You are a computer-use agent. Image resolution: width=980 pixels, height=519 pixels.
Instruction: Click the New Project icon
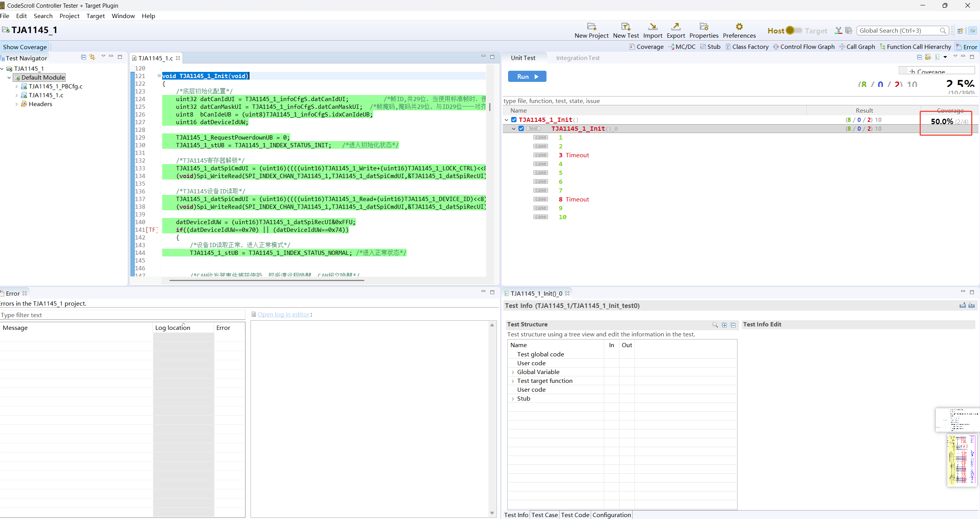click(591, 27)
